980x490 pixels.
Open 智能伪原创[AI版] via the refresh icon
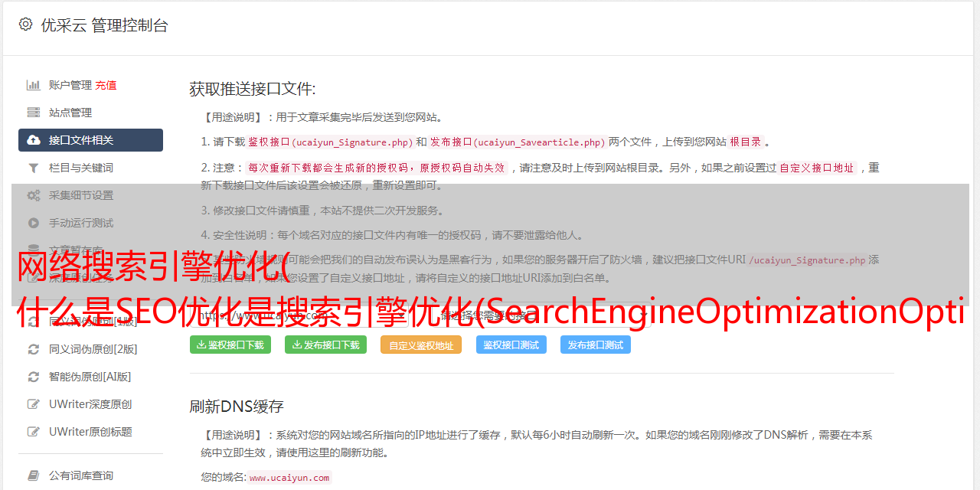(x=34, y=377)
